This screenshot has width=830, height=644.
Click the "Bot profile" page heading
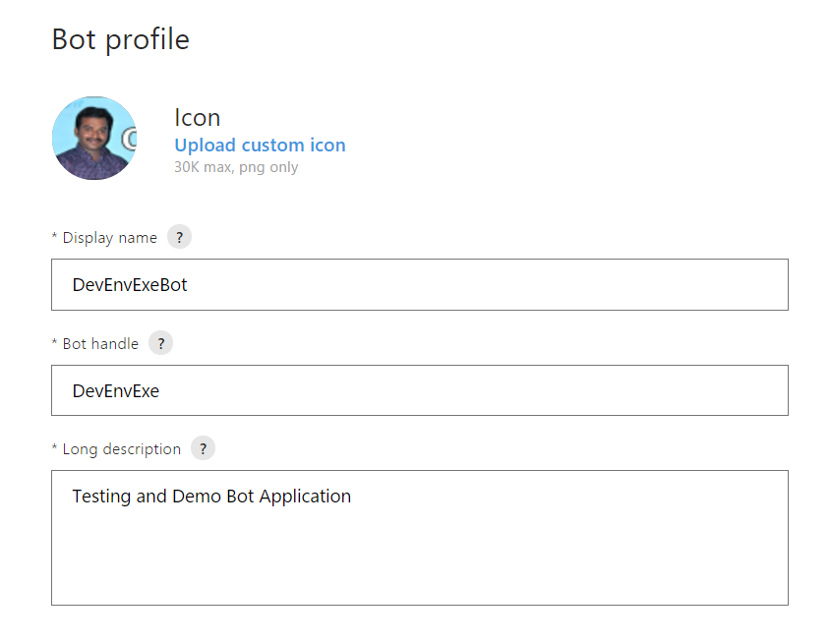pos(120,39)
